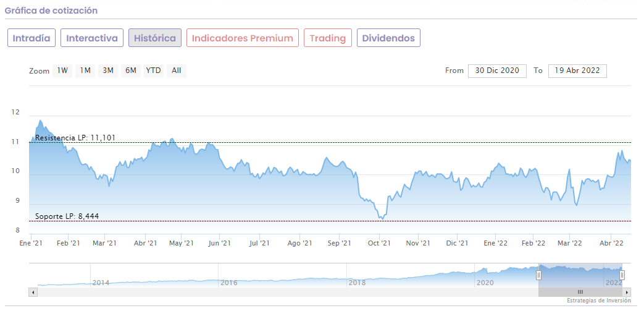Edit the From date field
Image resolution: width=644 pixels, height=316 pixels.
point(497,70)
